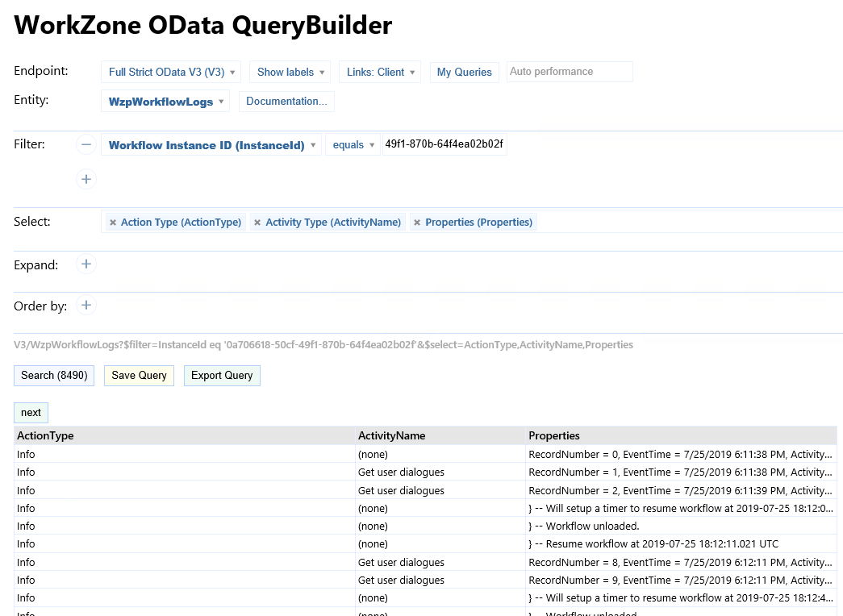The height and width of the screenshot is (616, 843).
Task: Open the Workflow Instance ID filter field dropdown
Action: pos(211,146)
